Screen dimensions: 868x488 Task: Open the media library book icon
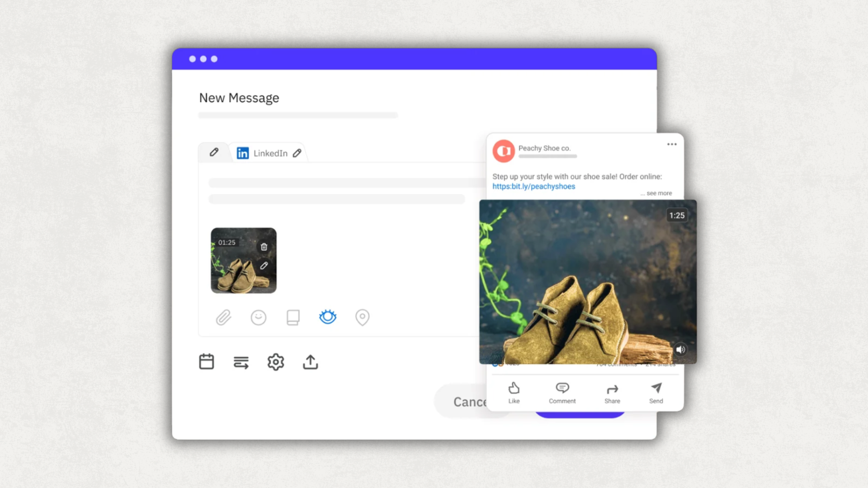click(293, 317)
